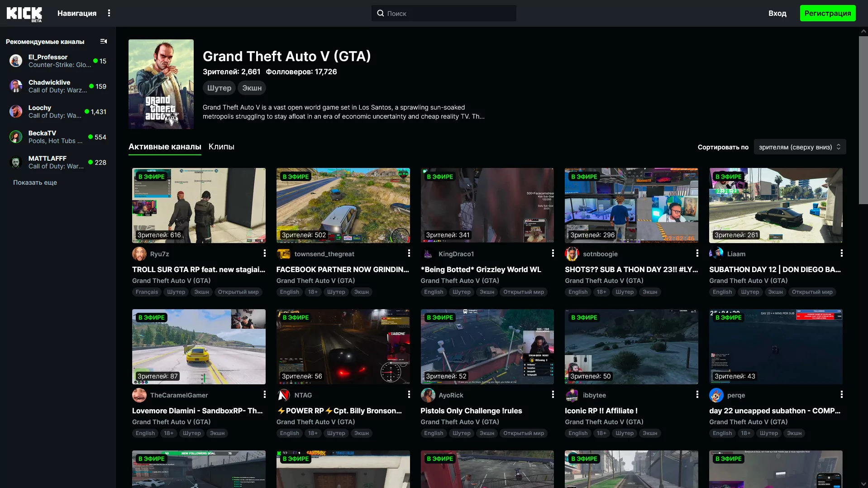Open the GTA V game cover image
This screenshot has width=868, height=488.
point(161,84)
